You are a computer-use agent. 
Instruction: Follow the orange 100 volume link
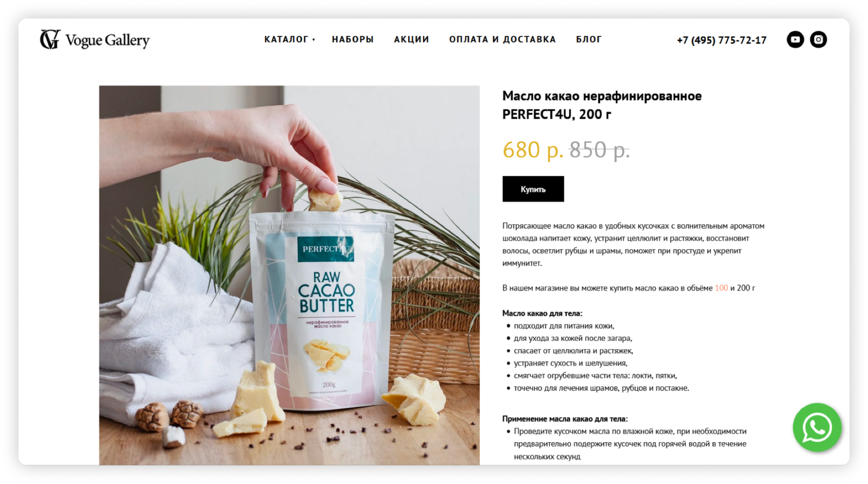[721, 288]
